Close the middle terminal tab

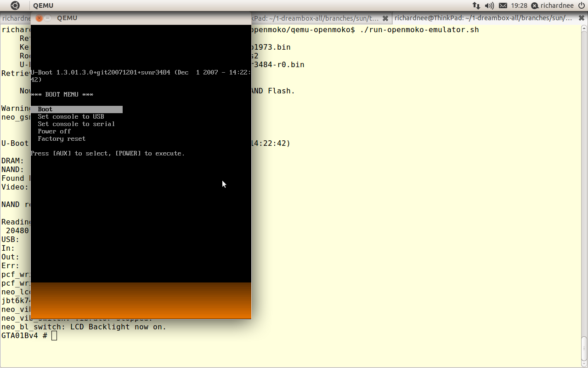tap(385, 18)
